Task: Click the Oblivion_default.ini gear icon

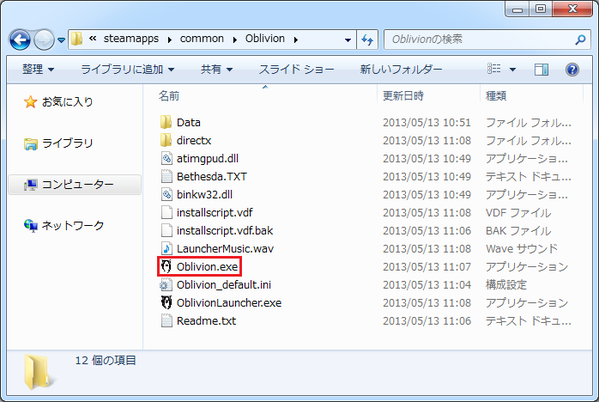Action: [166, 285]
